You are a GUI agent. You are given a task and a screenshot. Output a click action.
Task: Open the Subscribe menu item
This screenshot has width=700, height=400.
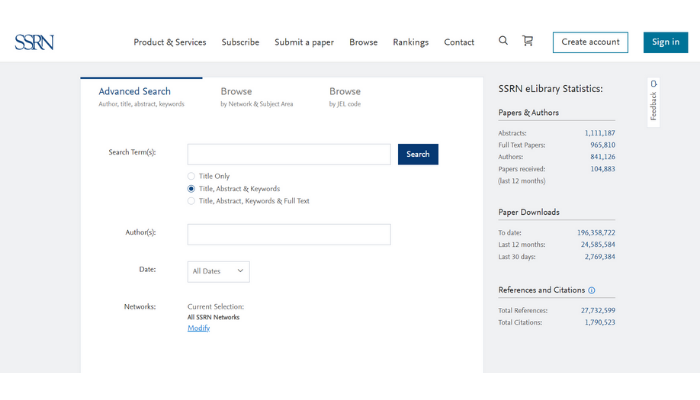(x=240, y=42)
